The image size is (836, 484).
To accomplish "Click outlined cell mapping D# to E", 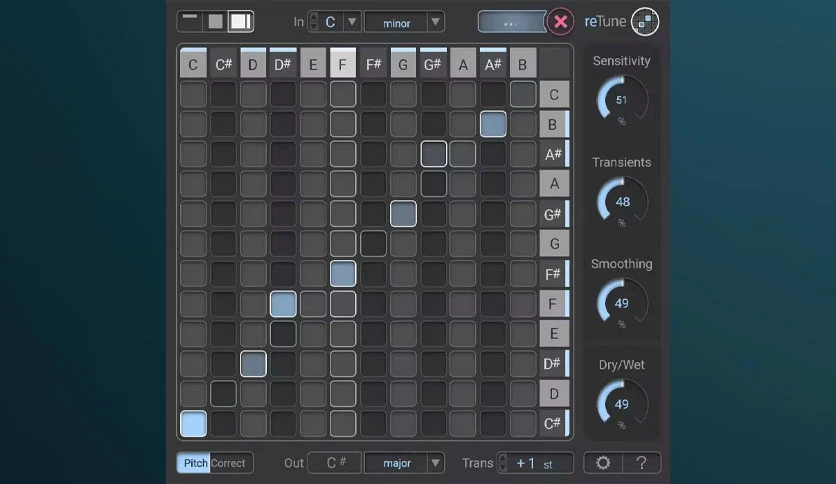I will pyautogui.click(x=283, y=334).
